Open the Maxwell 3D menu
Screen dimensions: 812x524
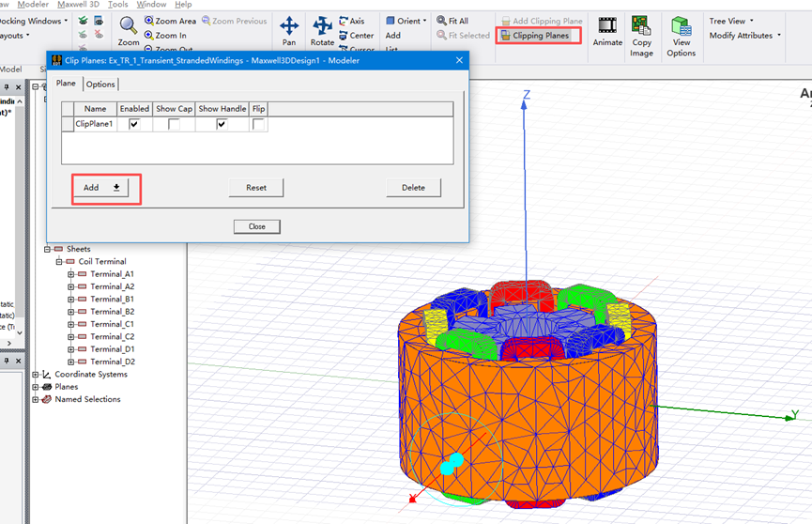(x=78, y=4)
